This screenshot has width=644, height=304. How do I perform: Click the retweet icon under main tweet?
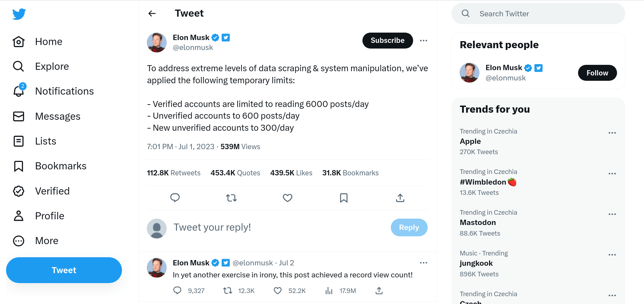[231, 198]
